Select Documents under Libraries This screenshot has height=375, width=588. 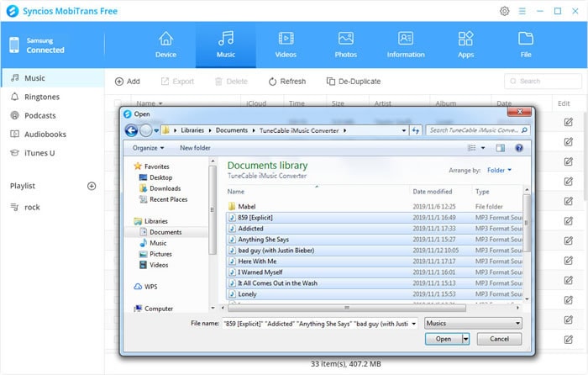tap(165, 232)
